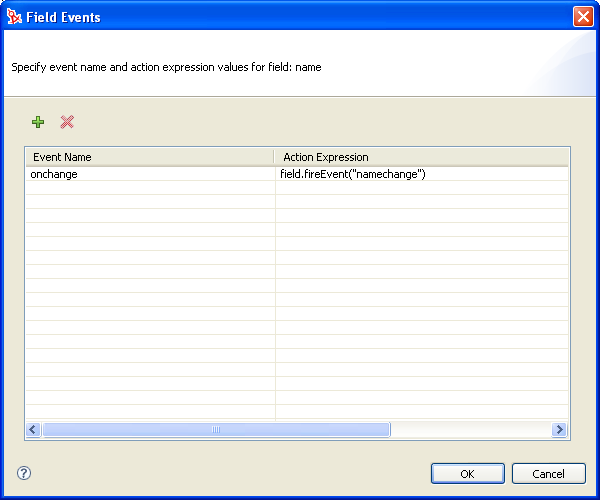Screen dimensions: 600x500
Task: Click the empty Action Expression cell below fireEvent row
Action: pos(420,188)
